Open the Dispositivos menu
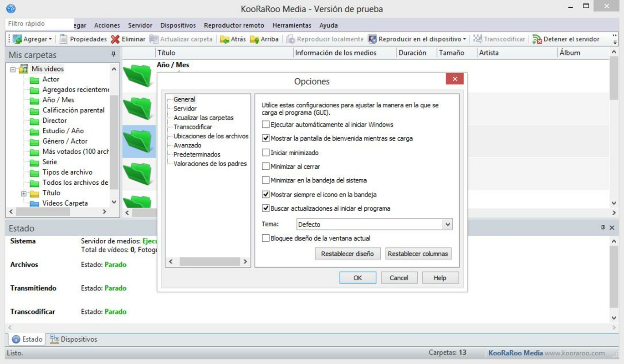The width and height of the screenshot is (624, 364). click(178, 25)
